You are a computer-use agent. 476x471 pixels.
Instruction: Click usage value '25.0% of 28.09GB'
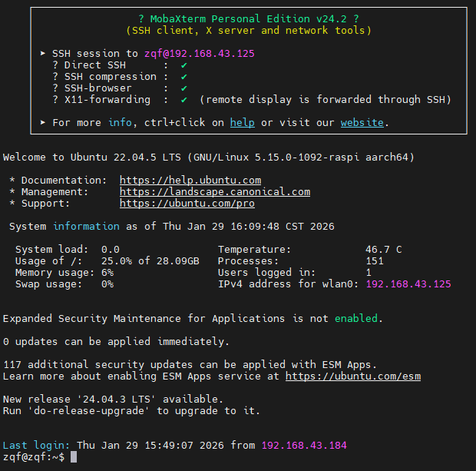150,261
